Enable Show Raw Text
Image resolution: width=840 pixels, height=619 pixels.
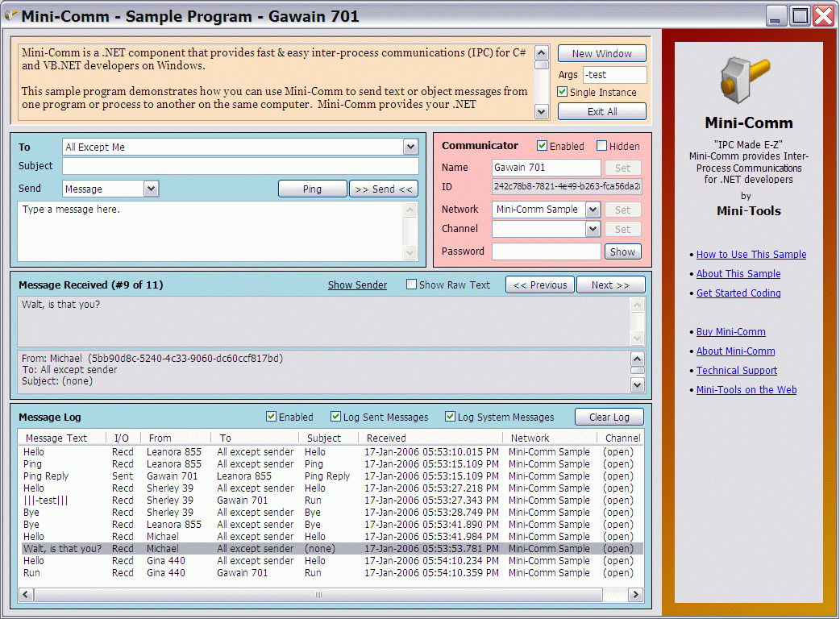411,285
